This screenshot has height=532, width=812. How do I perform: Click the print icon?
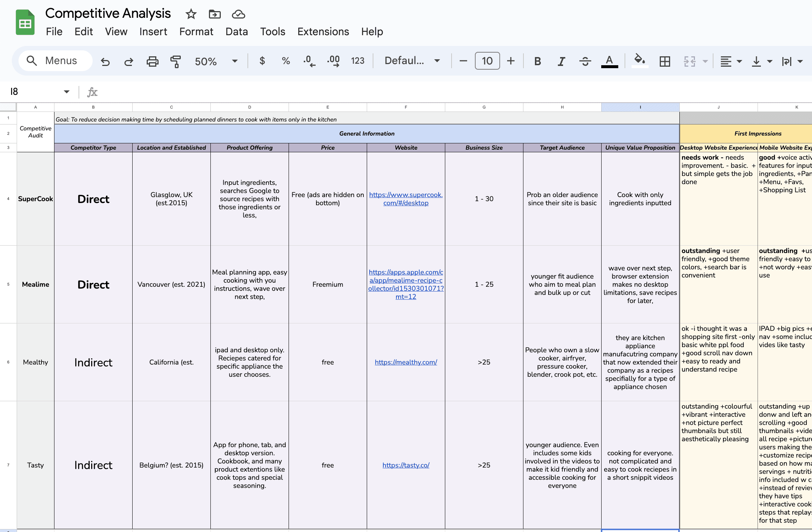pos(152,61)
